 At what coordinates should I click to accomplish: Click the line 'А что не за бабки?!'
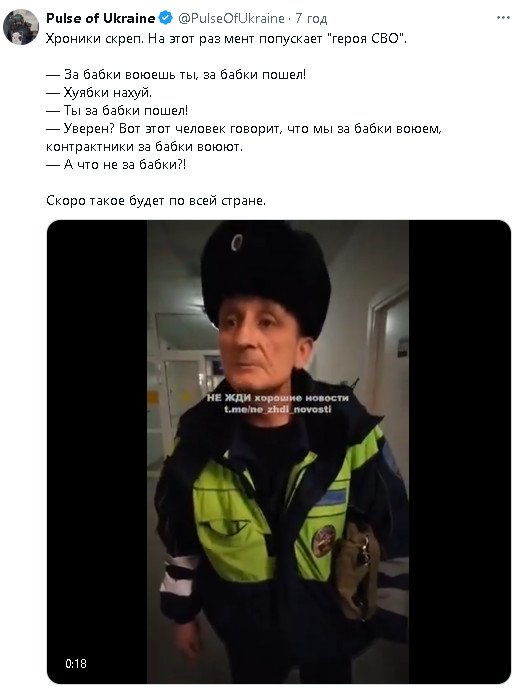pyautogui.click(x=116, y=165)
